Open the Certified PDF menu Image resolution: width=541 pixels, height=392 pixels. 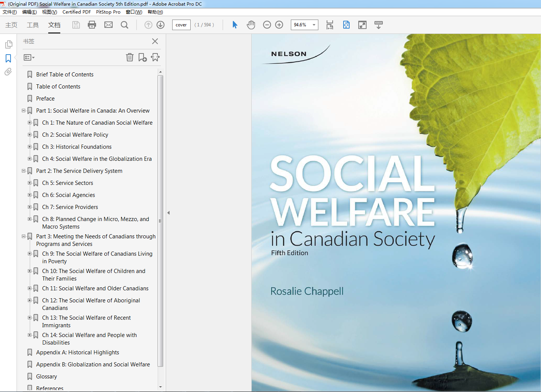pos(76,12)
